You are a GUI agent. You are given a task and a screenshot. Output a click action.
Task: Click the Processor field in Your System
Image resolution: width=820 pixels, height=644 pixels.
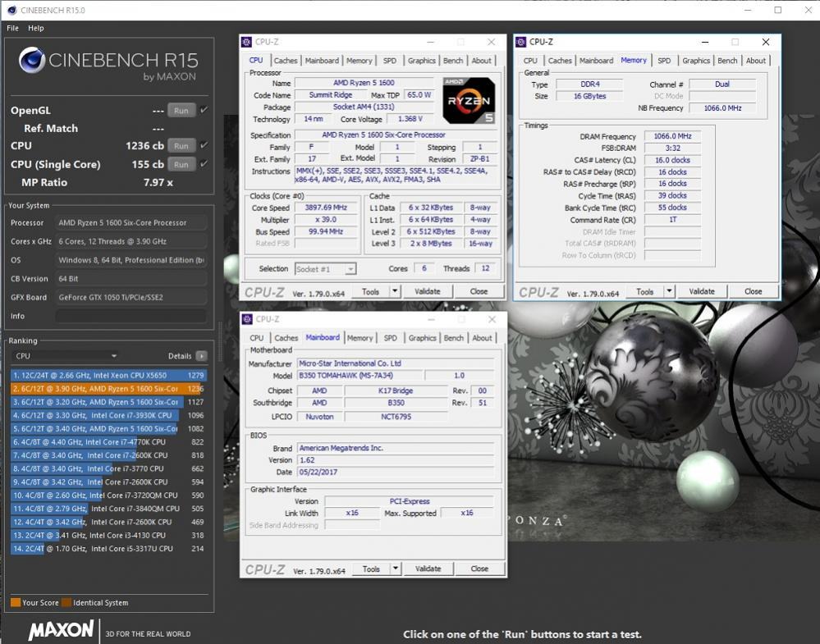[131, 222]
